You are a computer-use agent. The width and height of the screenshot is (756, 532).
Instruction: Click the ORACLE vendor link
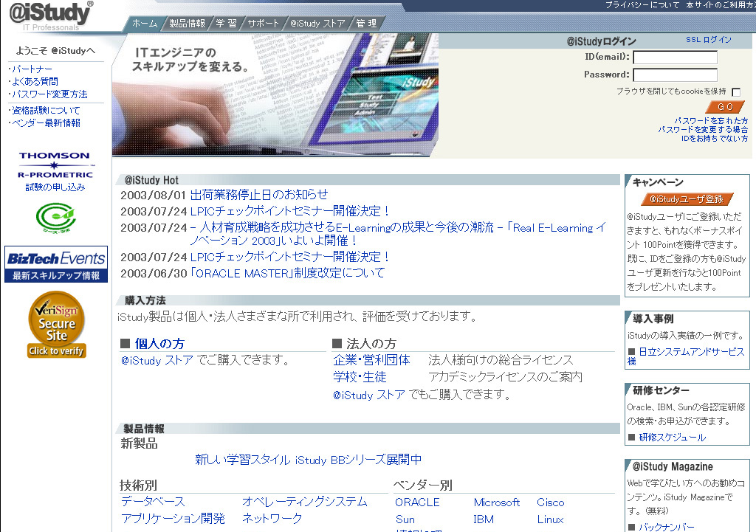(417, 502)
